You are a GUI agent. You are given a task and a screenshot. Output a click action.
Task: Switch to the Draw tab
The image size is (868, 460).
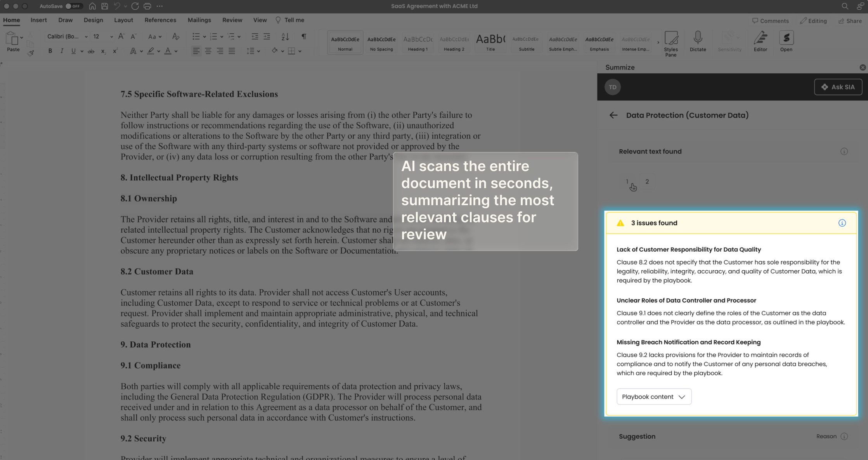[x=65, y=20]
